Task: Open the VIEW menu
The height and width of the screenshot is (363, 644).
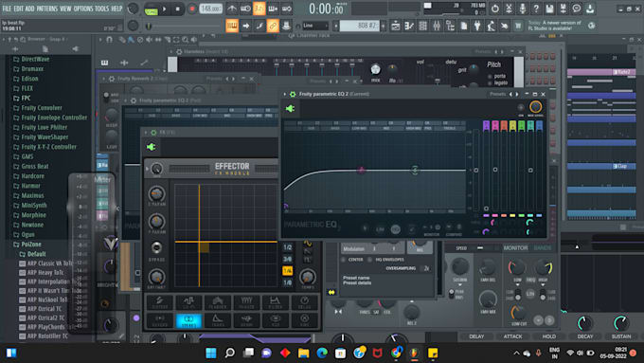Action: (x=65, y=9)
